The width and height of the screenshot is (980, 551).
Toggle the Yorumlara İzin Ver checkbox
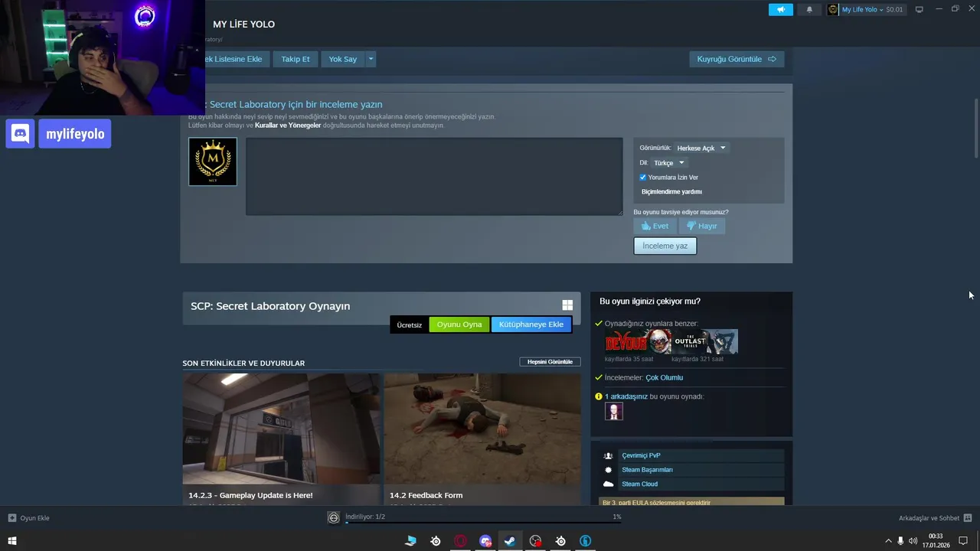[643, 178]
